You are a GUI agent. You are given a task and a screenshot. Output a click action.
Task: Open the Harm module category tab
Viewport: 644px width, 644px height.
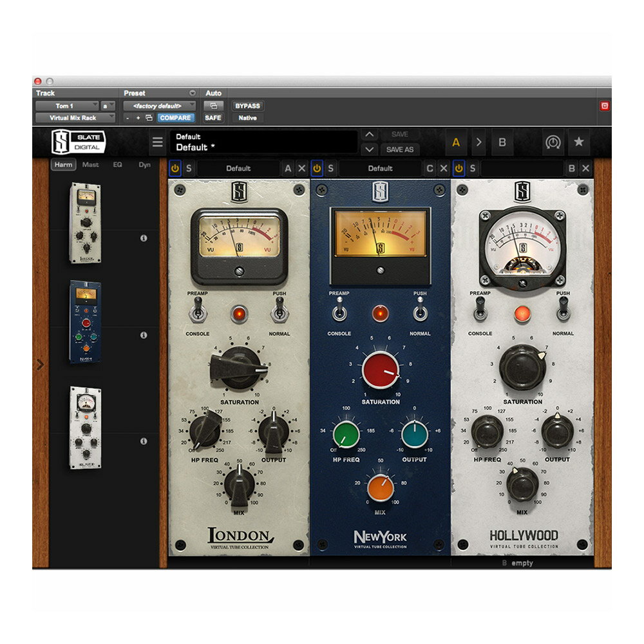(x=63, y=165)
